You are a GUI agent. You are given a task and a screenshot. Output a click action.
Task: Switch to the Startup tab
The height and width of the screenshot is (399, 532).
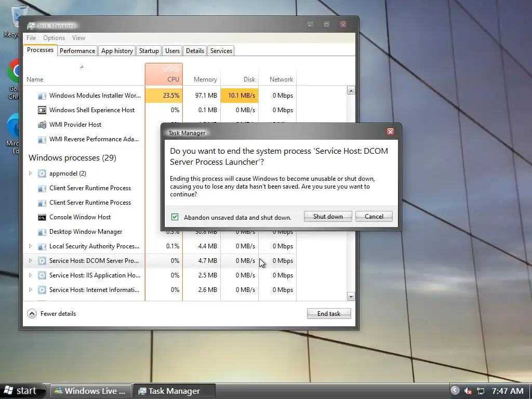tap(149, 51)
